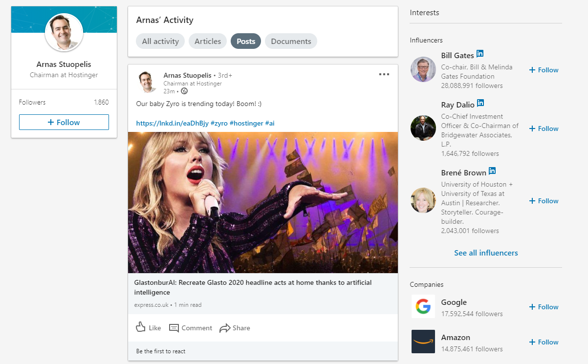Screen dimensions: 588x364
Task: Open Arnas Stuopelis sidebar profile picture
Action: [x=64, y=32]
